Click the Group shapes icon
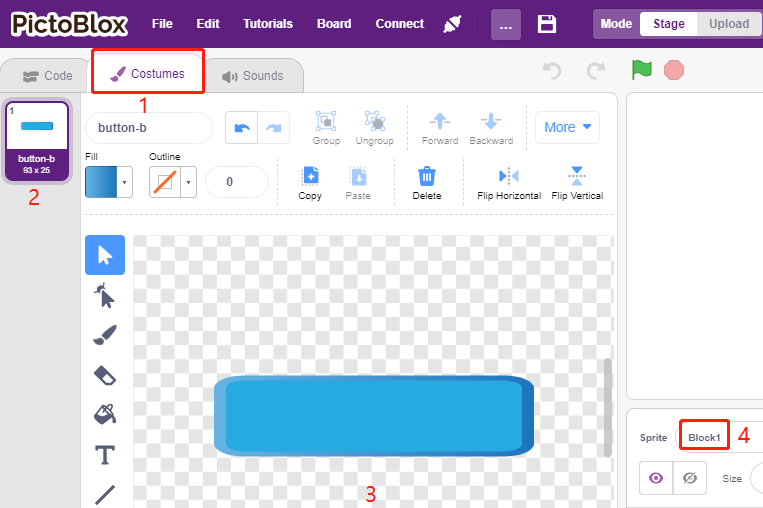 coord(326,128)
